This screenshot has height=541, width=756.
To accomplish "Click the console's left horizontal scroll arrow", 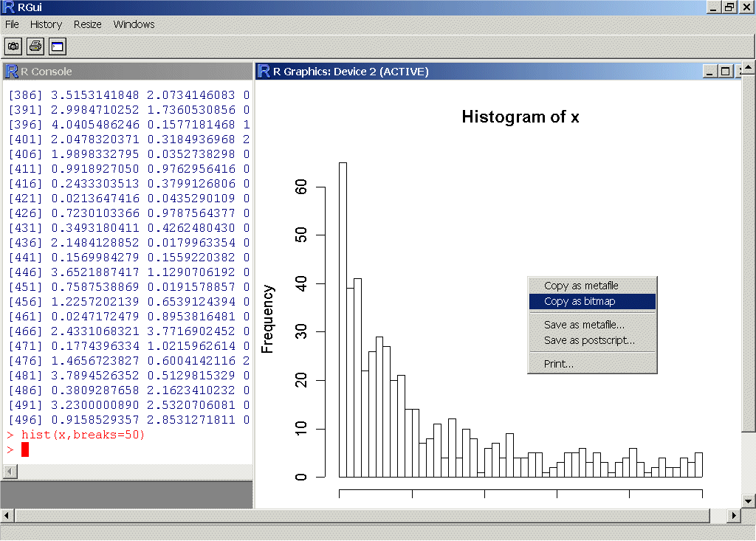I will click(x=10, y=472).
